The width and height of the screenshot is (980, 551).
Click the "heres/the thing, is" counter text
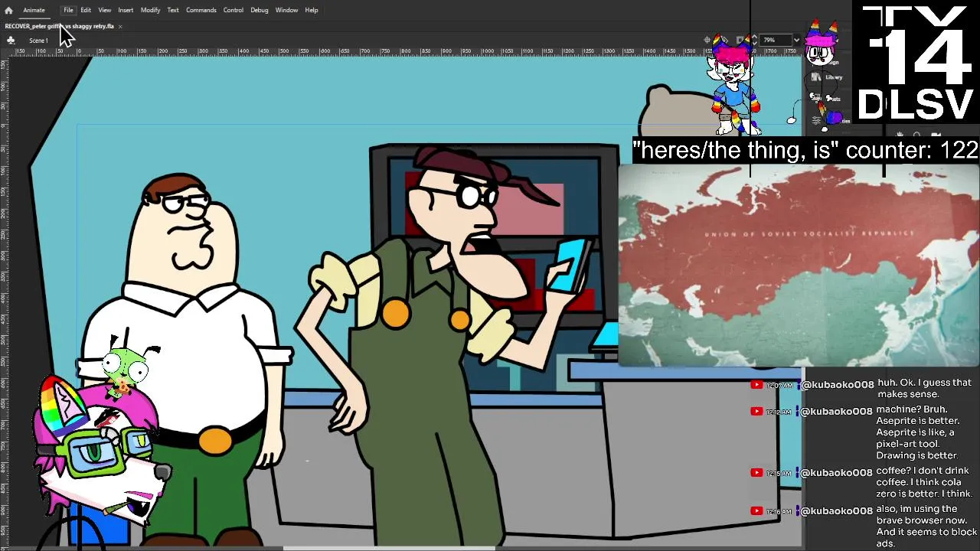pos(805,150)
